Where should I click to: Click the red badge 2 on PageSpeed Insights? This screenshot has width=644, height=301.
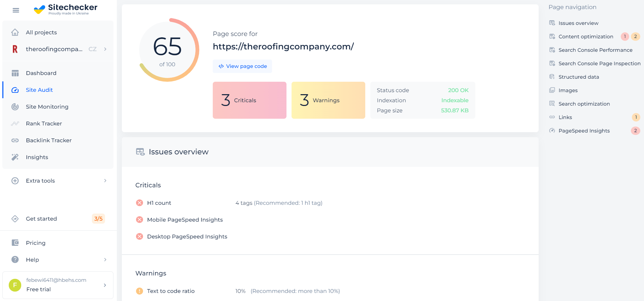coord(635,130)
